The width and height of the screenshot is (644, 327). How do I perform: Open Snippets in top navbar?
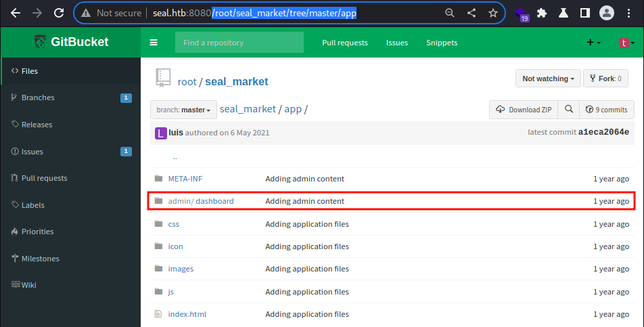442,43
